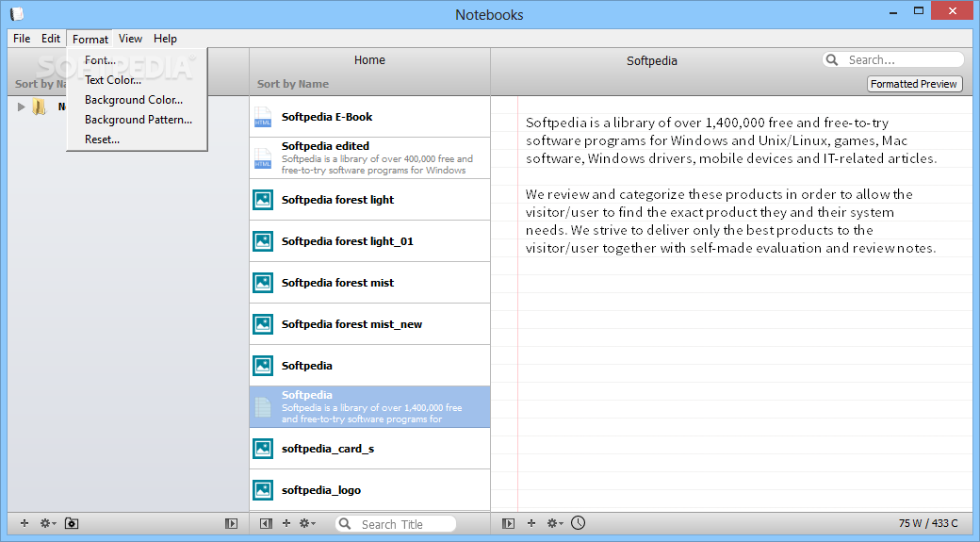Click the magnifier in Search Title box
980x542 pixels.
[x=345, y=524]
